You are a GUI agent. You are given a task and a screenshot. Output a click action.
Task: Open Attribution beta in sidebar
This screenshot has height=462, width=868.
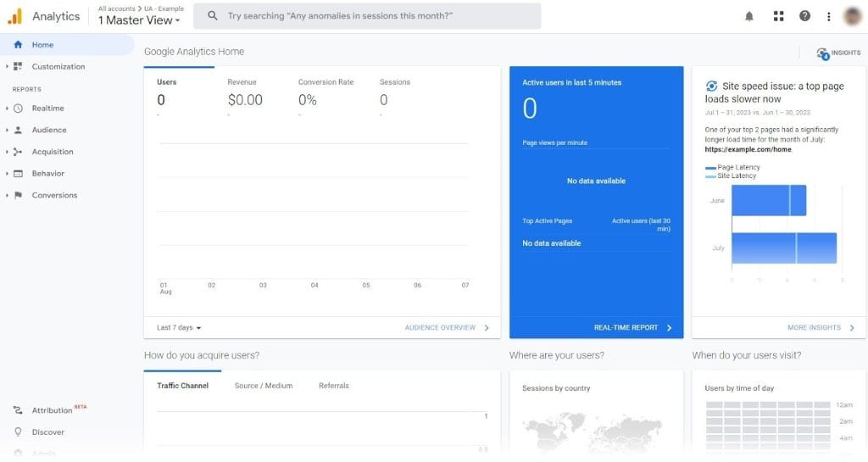point(52,410)
